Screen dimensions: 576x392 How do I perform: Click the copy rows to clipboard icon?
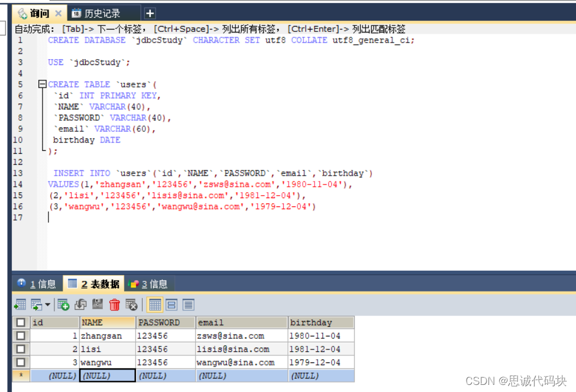coord(36,304)
